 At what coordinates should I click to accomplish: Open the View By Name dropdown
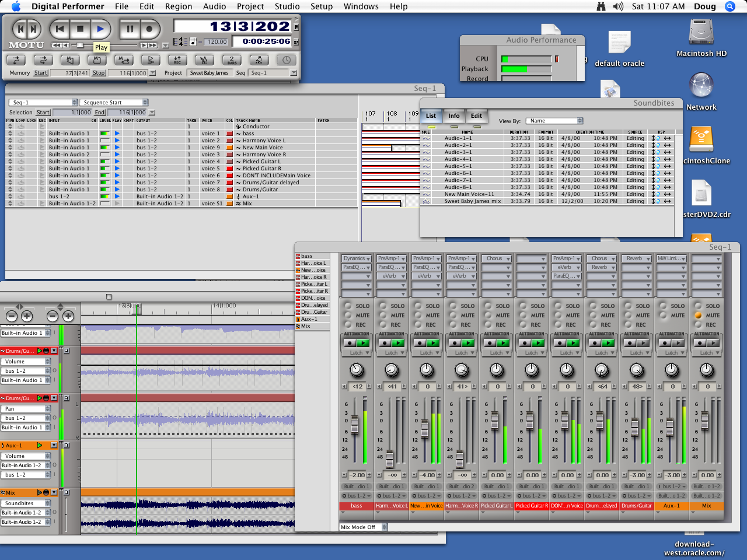click(554, 121)
